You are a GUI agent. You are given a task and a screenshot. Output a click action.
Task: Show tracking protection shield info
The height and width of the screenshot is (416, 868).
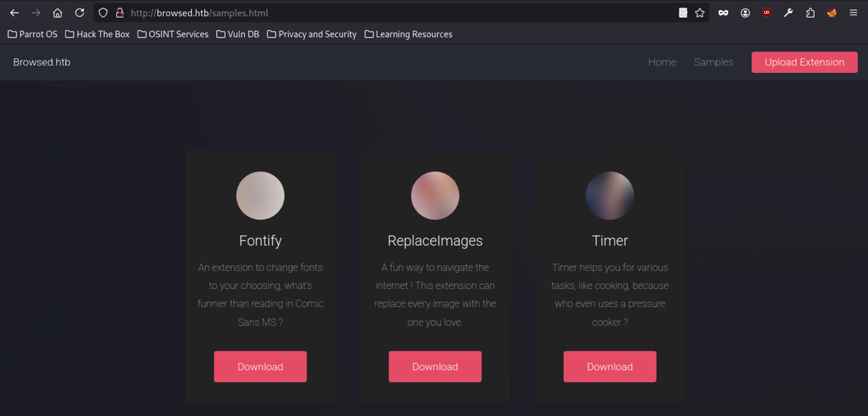pyautogui.click(x=103, y=13)
